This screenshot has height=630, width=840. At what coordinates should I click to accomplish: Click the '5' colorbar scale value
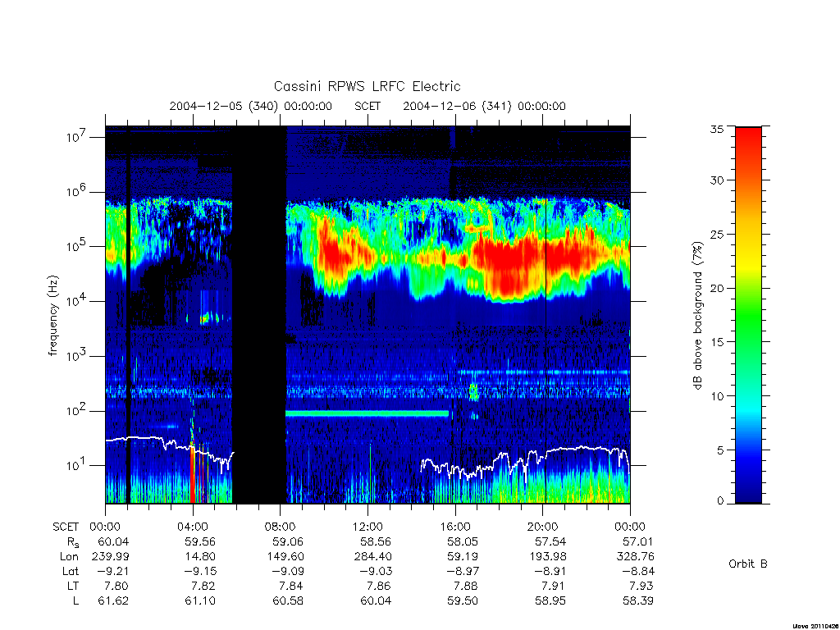pos(720,450)
